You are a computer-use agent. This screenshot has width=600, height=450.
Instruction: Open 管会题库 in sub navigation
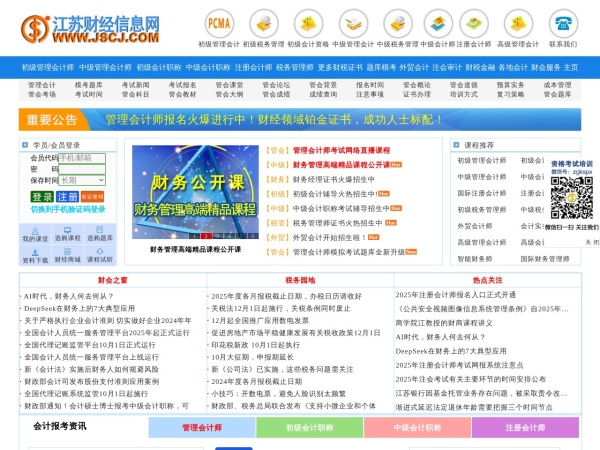[557, 94]
